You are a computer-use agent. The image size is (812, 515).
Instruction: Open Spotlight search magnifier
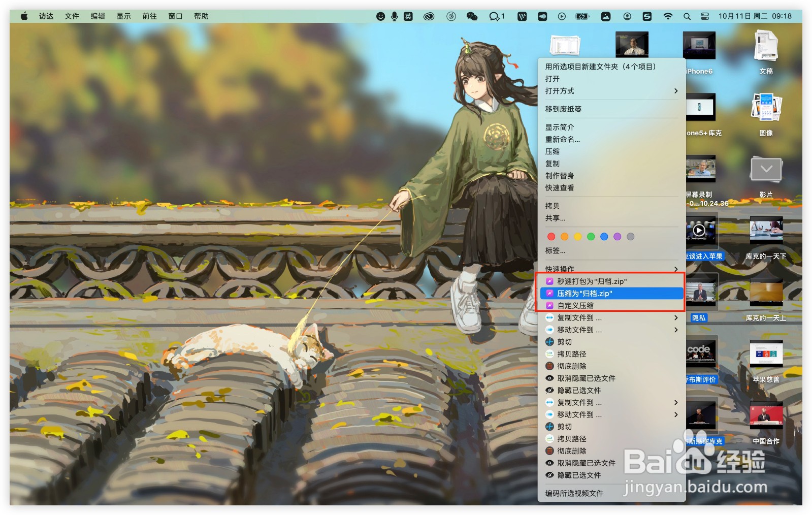tap(687, 16)
